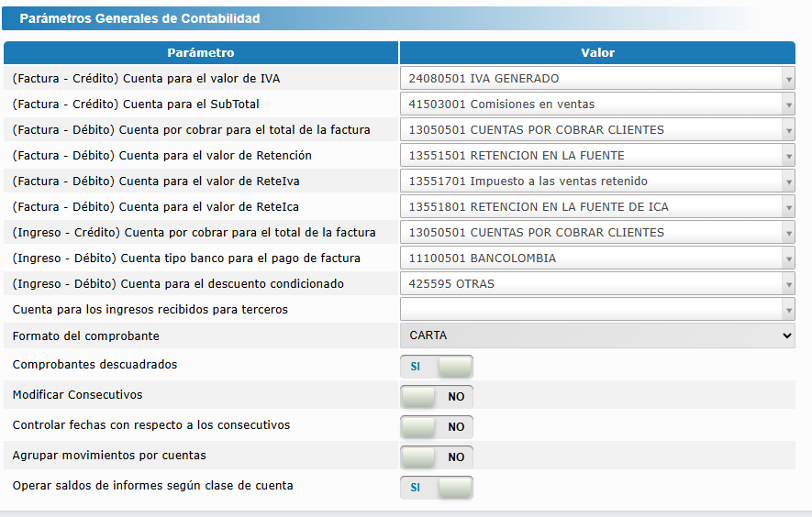Expand the Comisiones en ventas dropdown
Image resolution: width=812 pixels, height=517 pixels.
(x=597, y=104)
